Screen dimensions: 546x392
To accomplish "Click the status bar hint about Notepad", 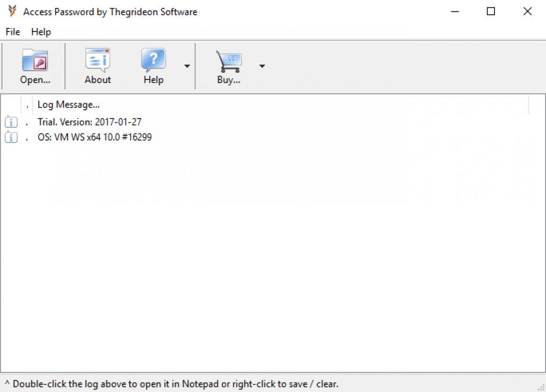I will [171, 384].
